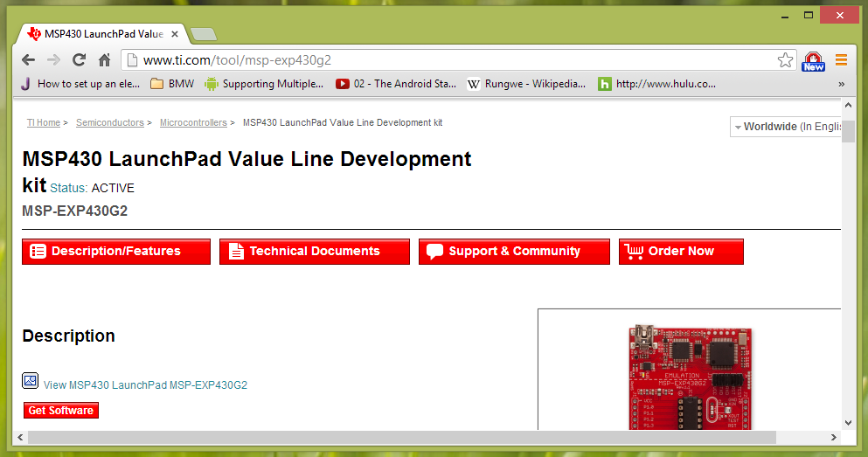This screenshot has height=457, width=868.
Task: Bookmark this page with the star icon
Action: (x=785, y=59)
